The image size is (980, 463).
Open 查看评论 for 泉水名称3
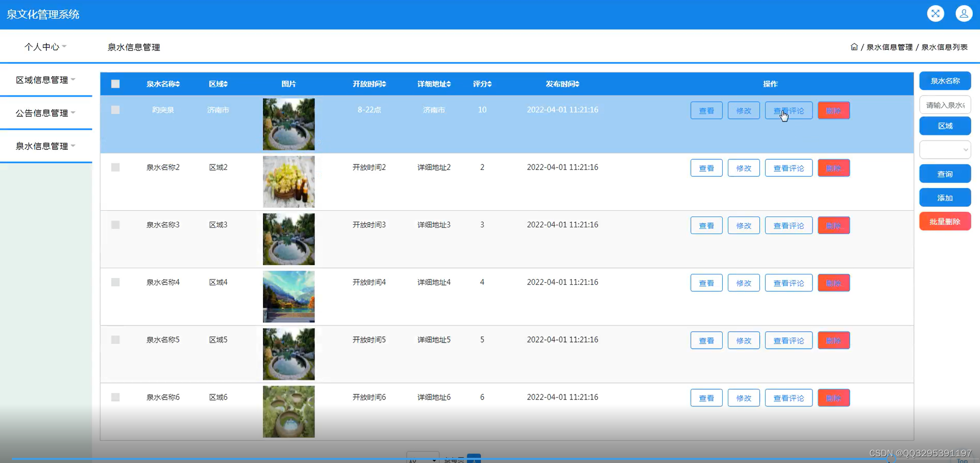(788, 225)
